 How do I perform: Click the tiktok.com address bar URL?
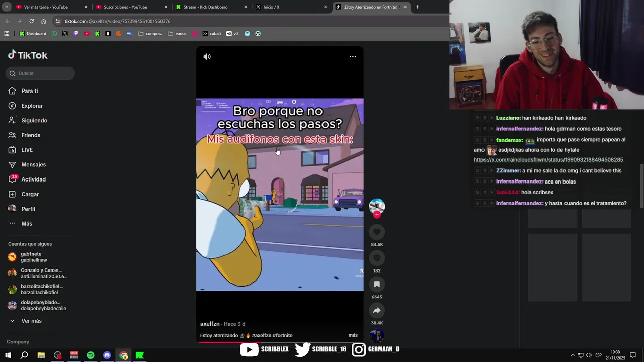coord(117,21)
